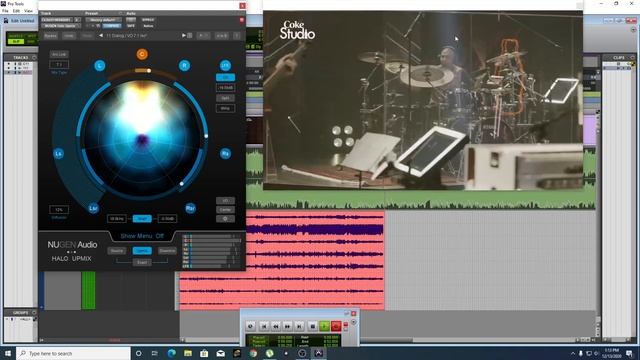The image size is (640, 360).
Task: Select the L channel speaker icon
Action: click(x=100, y=65)
